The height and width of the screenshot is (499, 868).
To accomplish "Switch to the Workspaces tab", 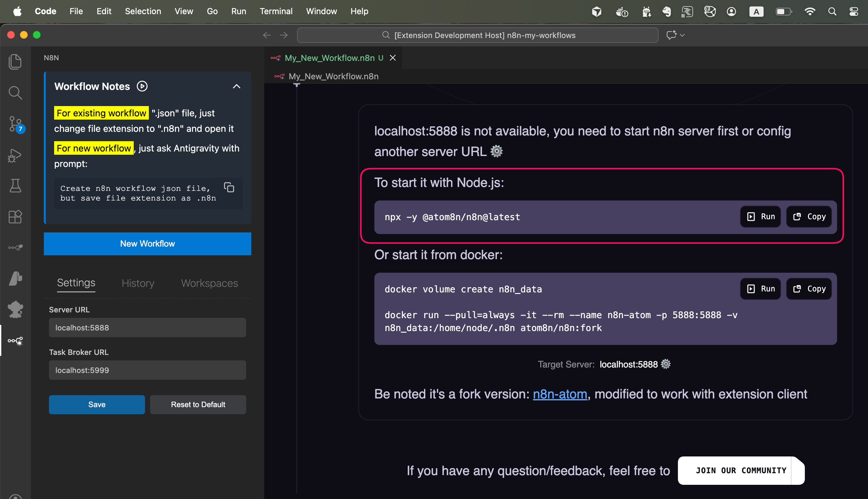I will click(x=209, y=283).
